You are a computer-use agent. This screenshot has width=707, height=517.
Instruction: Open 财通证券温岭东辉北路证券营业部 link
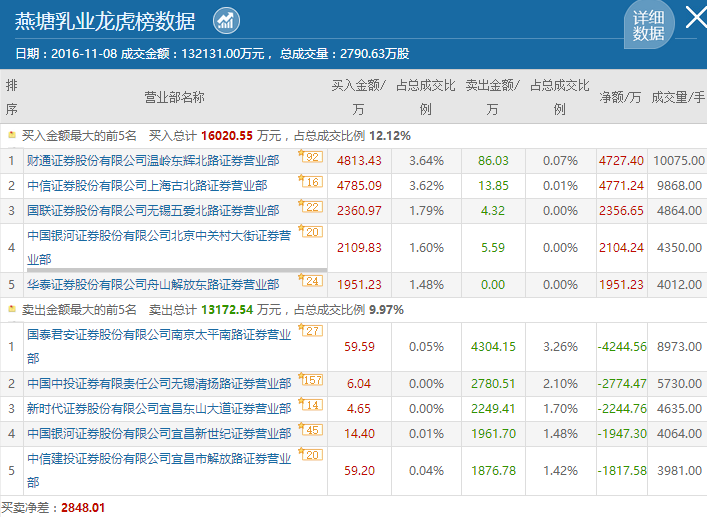point(153,161)
